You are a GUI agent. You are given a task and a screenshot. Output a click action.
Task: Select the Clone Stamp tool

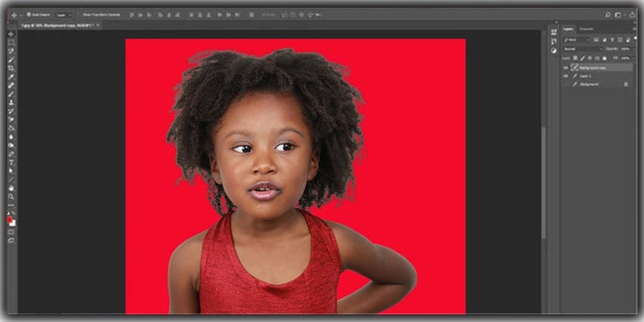point(11,103)
